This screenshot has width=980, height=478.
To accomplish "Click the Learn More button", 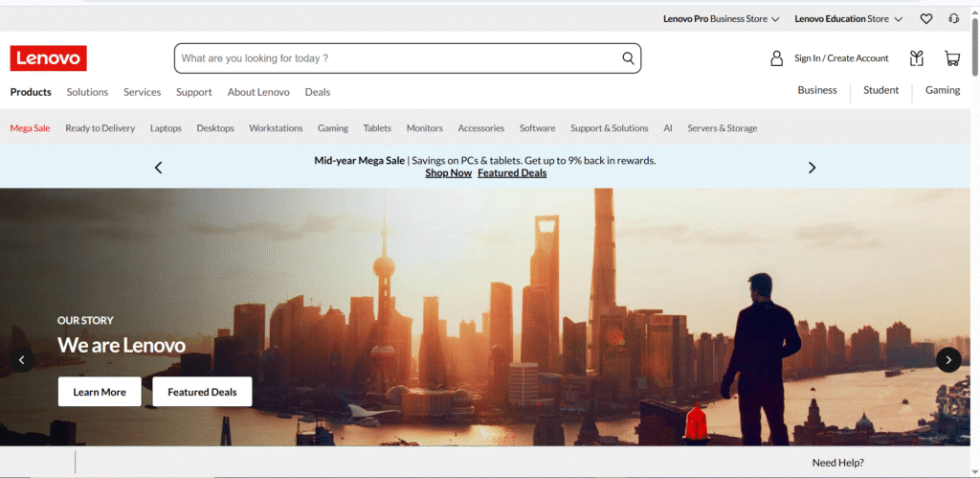I will point(100,392).
